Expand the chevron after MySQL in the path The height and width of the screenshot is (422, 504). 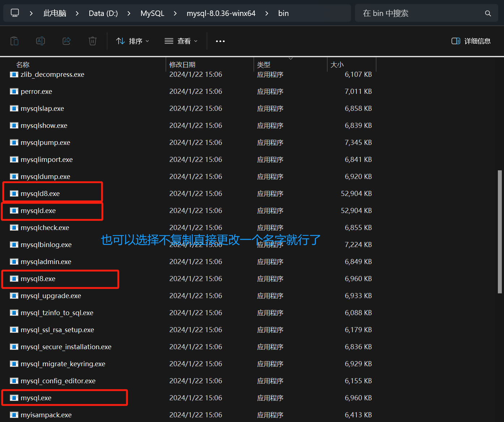point(175,13)
